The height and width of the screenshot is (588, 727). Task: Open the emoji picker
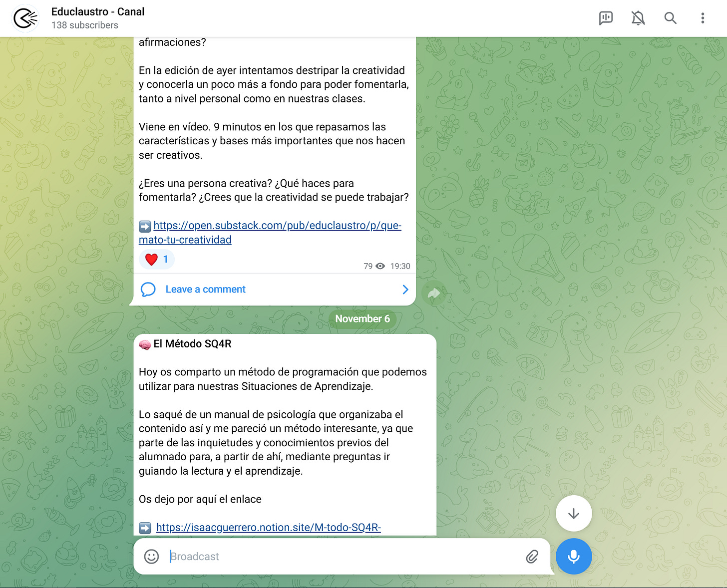pos(151,557)
